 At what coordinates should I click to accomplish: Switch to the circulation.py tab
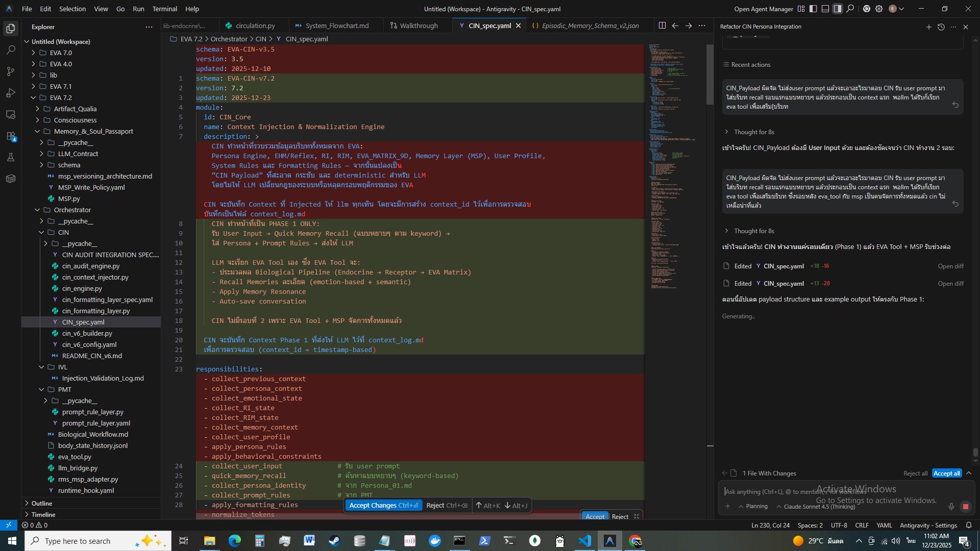coord(255,26)
